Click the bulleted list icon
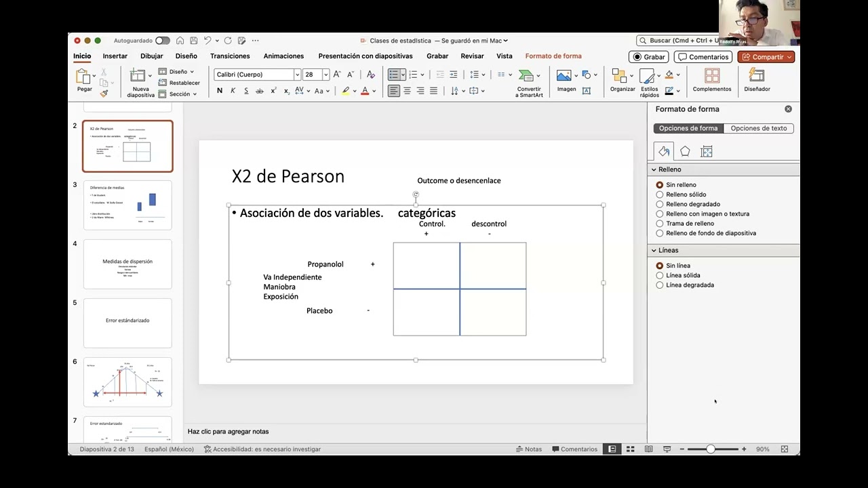This screenshot has height=488, width=868. coord(393,75)
